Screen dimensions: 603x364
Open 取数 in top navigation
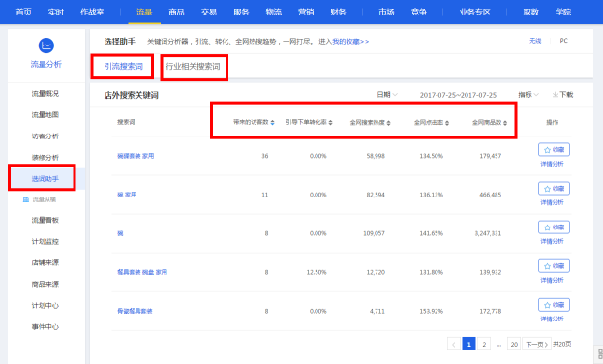pos(530,12)
